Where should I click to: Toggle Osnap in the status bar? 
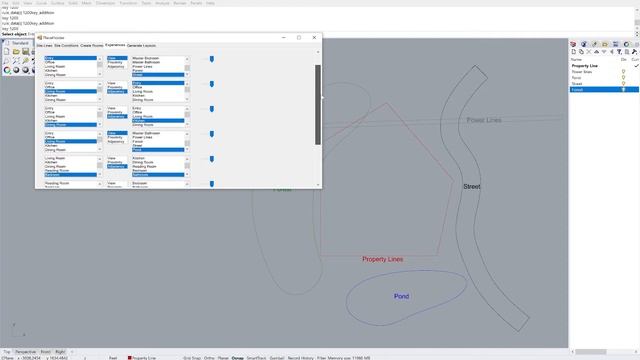238,358
